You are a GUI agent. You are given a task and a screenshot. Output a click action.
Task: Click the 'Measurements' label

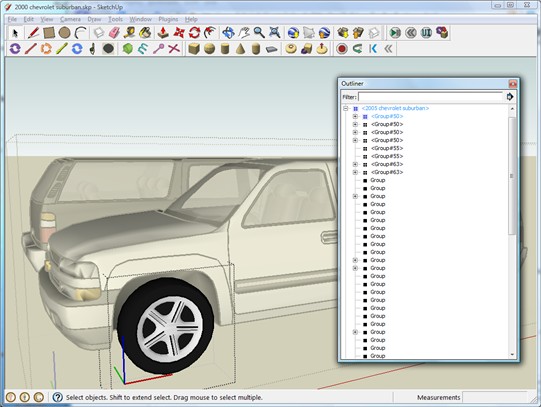click(439, 397)
